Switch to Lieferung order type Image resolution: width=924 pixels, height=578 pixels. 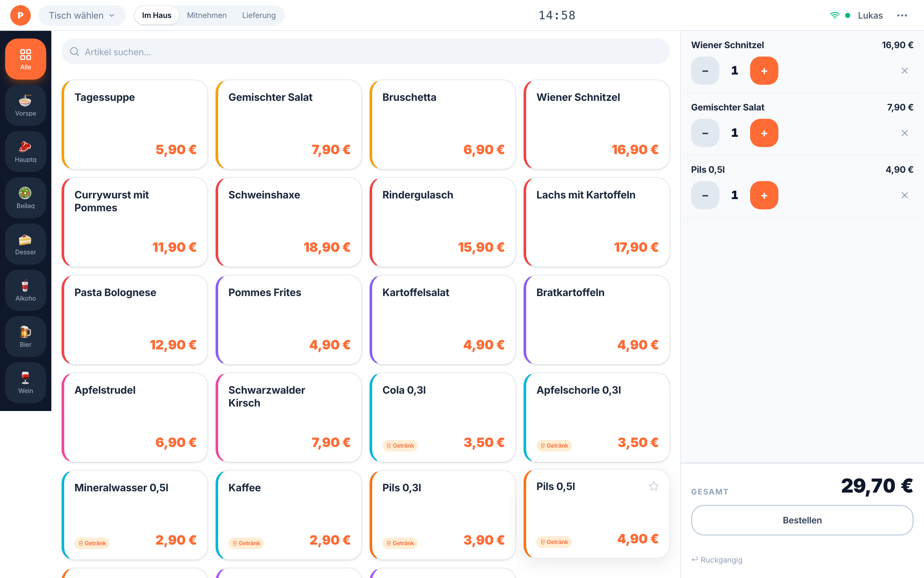(x=259, y=15)
